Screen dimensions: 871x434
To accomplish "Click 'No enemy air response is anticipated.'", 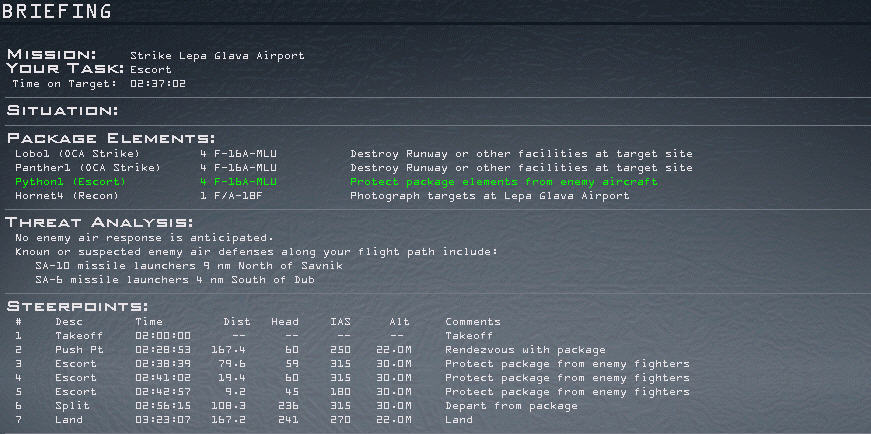I will pos(144,238).
